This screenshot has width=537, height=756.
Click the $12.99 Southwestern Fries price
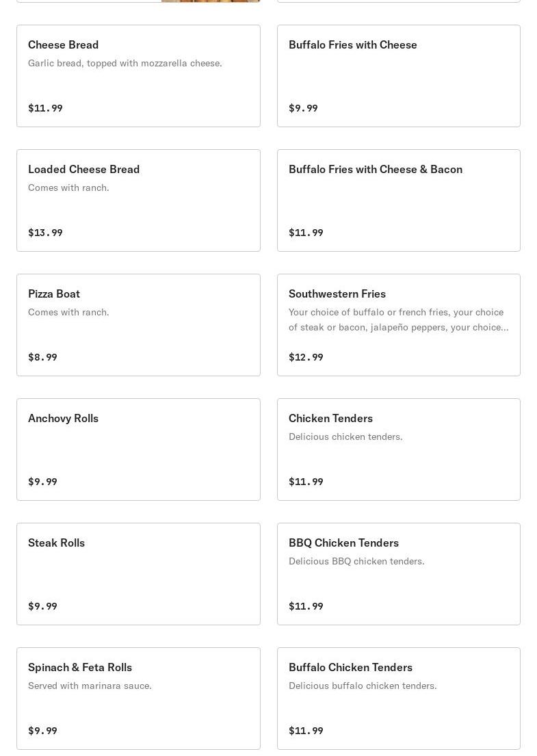point(306,356)
